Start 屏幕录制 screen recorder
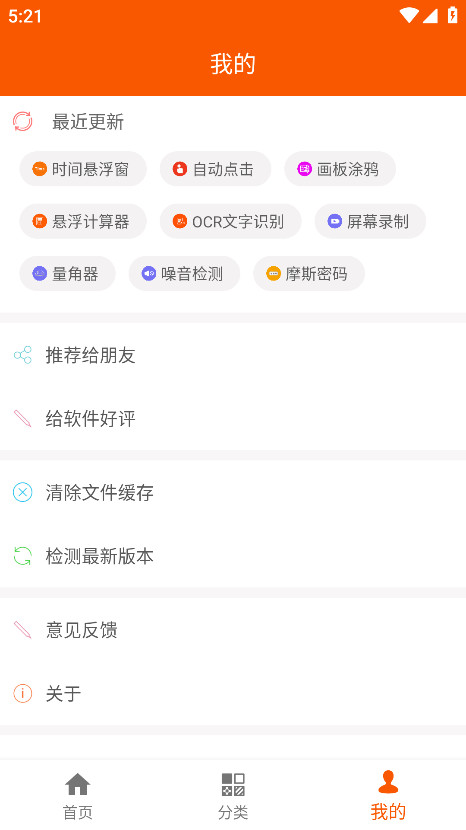The width and height of the screenshot is (466, 830). pos(370,221)
